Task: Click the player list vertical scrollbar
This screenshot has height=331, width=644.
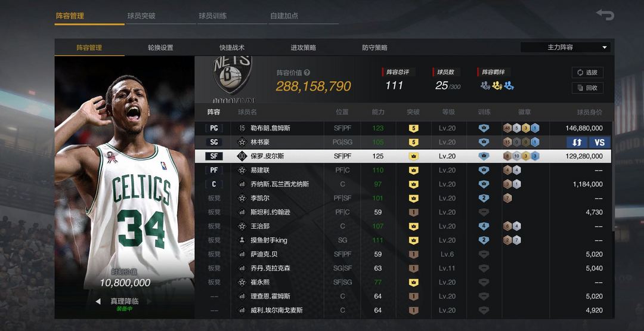Action: click(613, 176)
